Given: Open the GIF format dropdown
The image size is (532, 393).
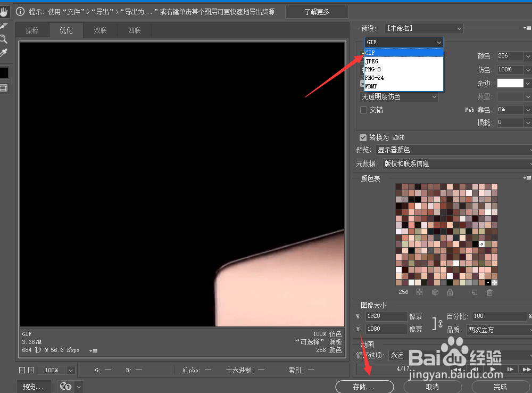Looking at the screenshot, I should point(403,42).
